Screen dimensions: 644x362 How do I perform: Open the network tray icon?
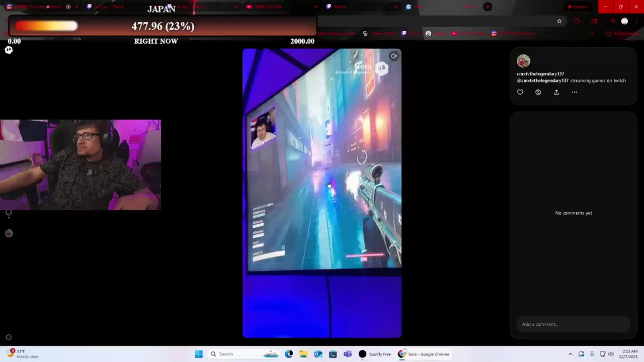(603, 354)
